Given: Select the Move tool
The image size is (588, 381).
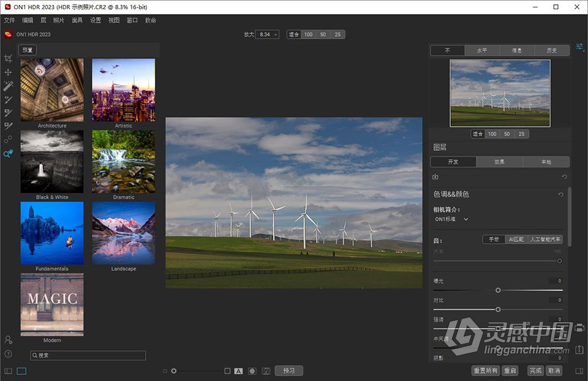Looking at the screenshot, I should (8, 72).
